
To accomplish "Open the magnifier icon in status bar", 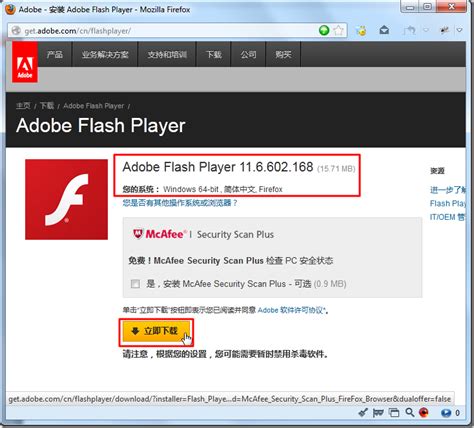I will (410, 413).
